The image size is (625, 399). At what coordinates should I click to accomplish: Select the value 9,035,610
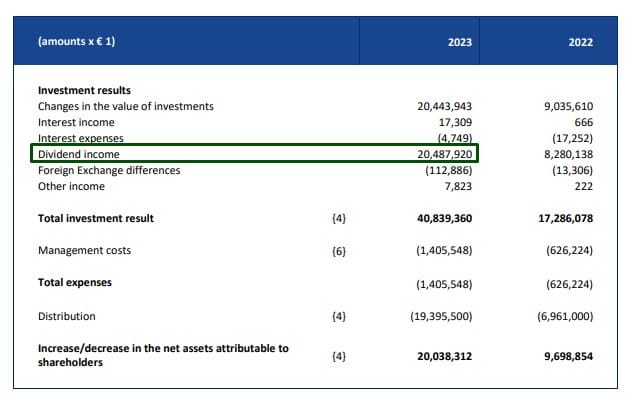pos(568,106)
